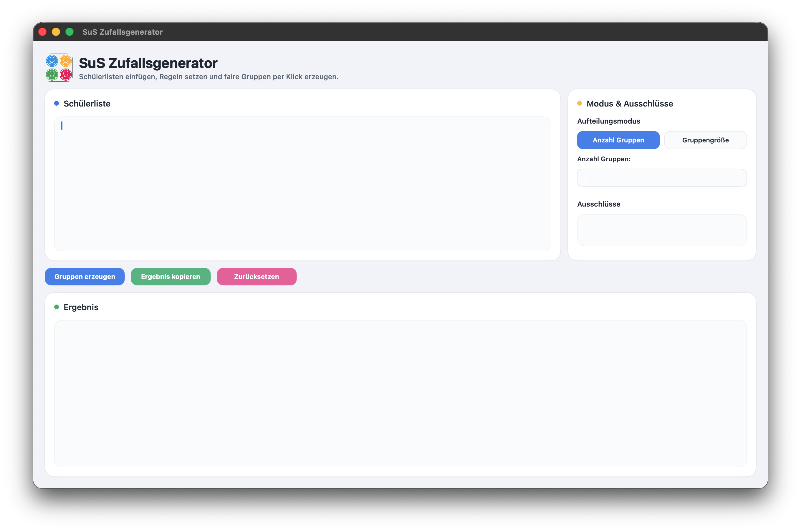
Task: Click inside the Ergebnis output area
Action: click(x=400, y=394)
